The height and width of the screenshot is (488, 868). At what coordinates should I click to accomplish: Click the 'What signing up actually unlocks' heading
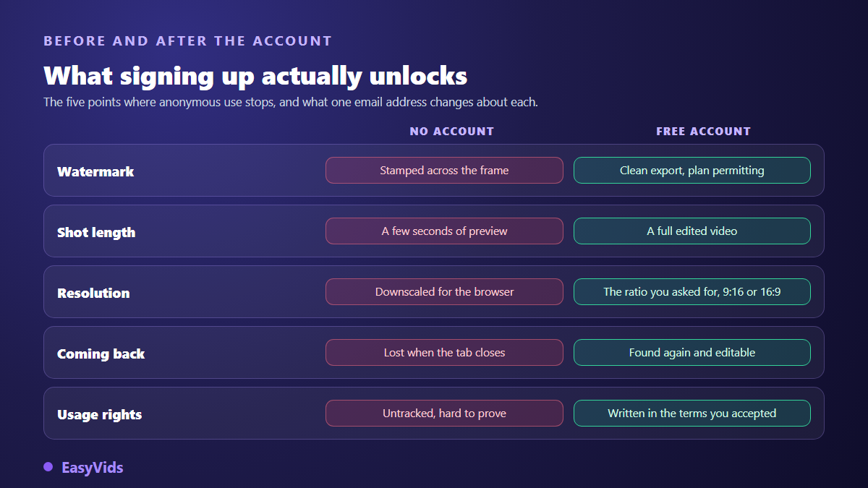(255, 75)
